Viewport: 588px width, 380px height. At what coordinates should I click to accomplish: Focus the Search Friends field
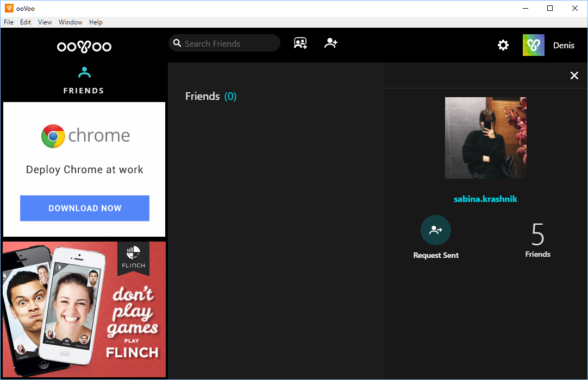(x=224, y=43)
